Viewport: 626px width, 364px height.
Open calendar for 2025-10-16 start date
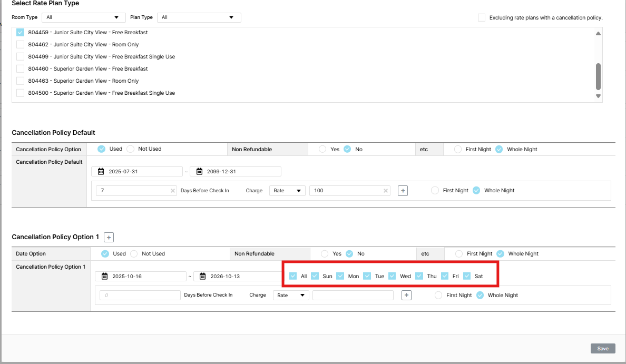[x=105, y=276]
